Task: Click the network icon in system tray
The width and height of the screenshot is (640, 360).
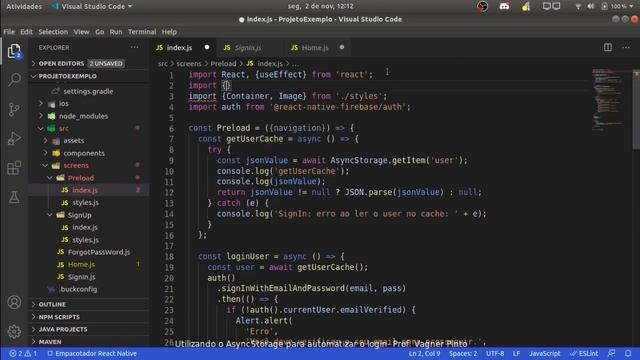Action: tap(578, 7)
